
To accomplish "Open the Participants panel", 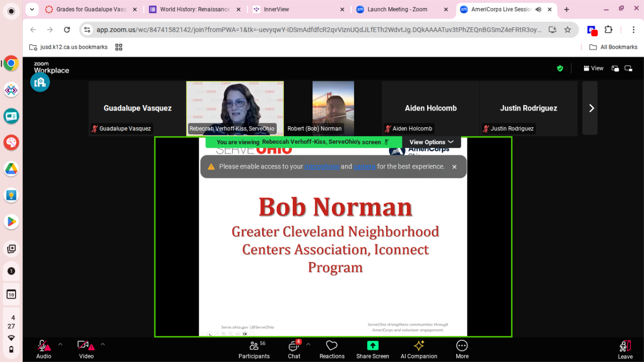I will click(254, 350).
